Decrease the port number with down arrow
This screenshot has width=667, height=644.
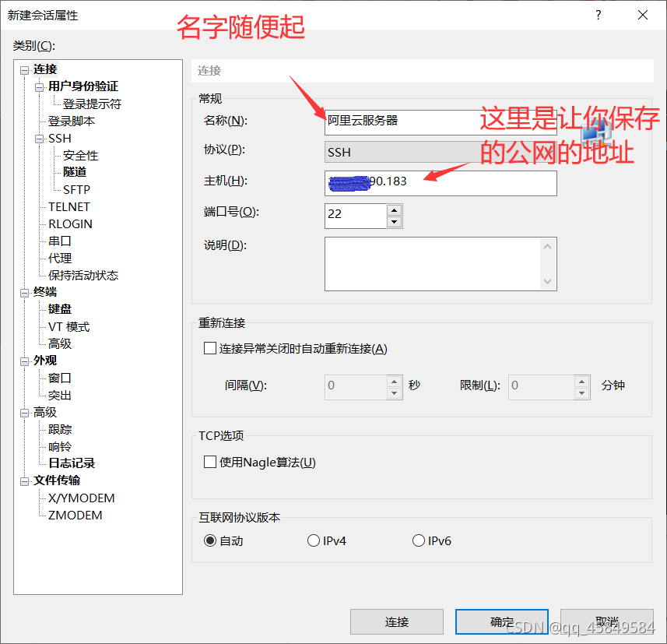395,222
